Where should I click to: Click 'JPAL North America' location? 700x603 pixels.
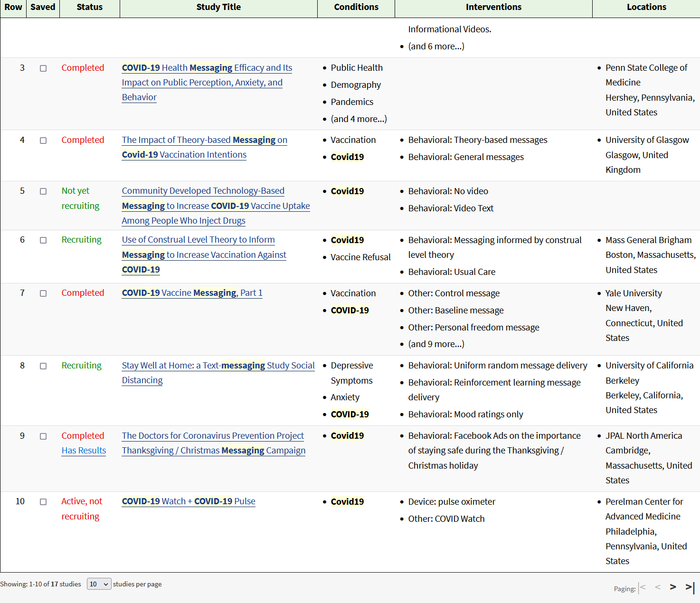click(x=643, y=436)
